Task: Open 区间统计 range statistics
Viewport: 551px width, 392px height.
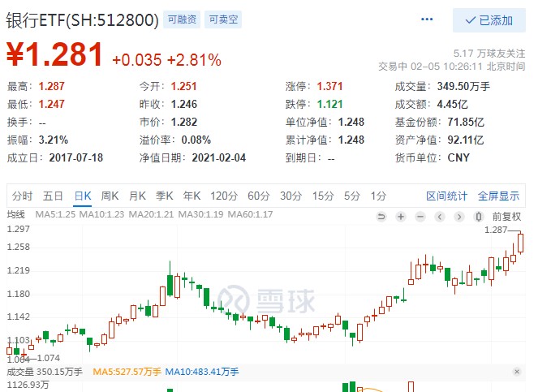Action: point(446,196)
